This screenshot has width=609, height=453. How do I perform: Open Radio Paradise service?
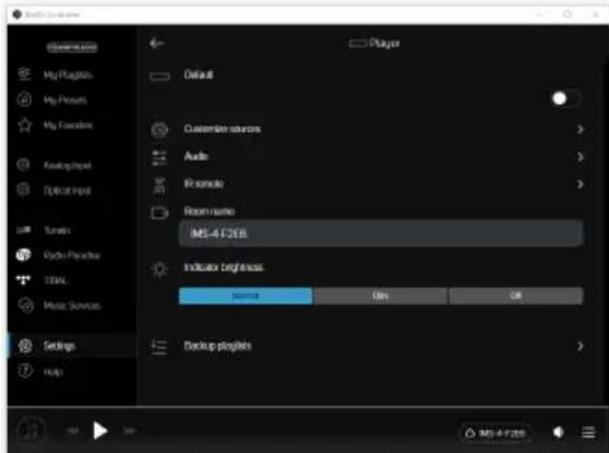pyautogui.click(x=58, y=255)
